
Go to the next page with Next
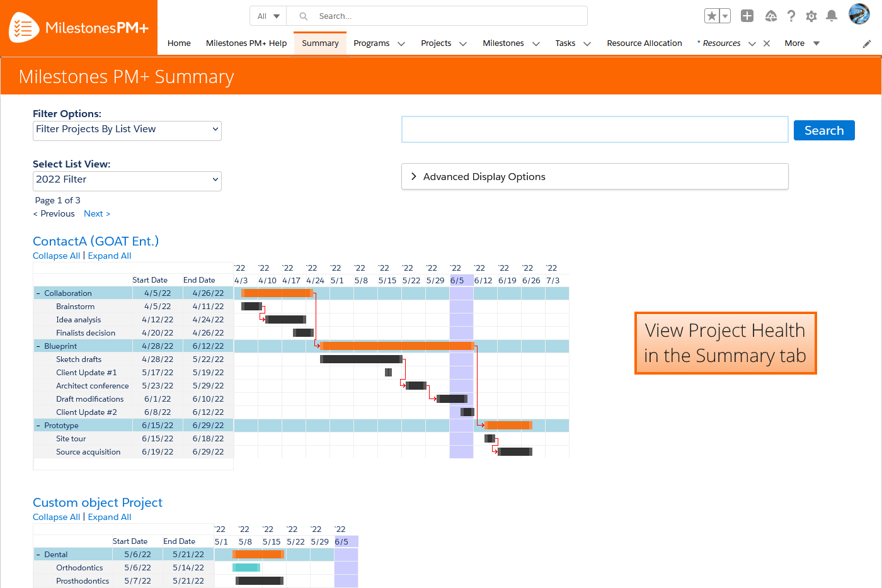pos(96,213)
